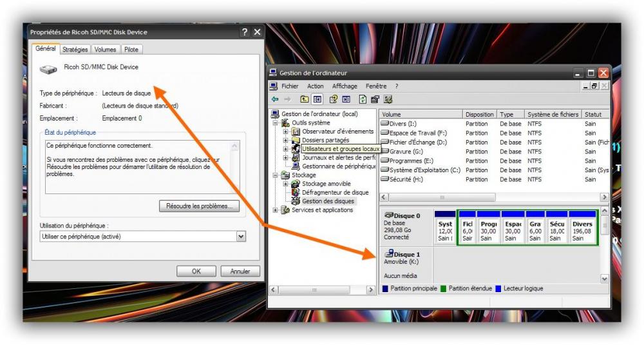Click the Up one level folder icon
This screenshot has width=644, height=345.
305,99
